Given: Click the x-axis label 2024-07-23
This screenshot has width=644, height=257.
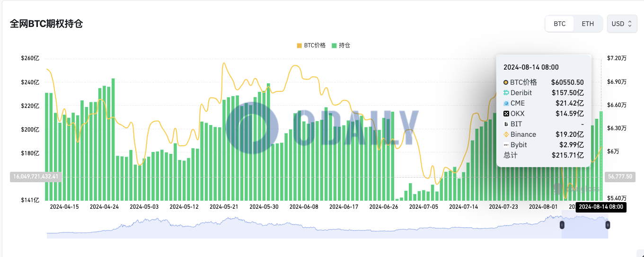Looking at the screenshot, I should pos(503,207).
